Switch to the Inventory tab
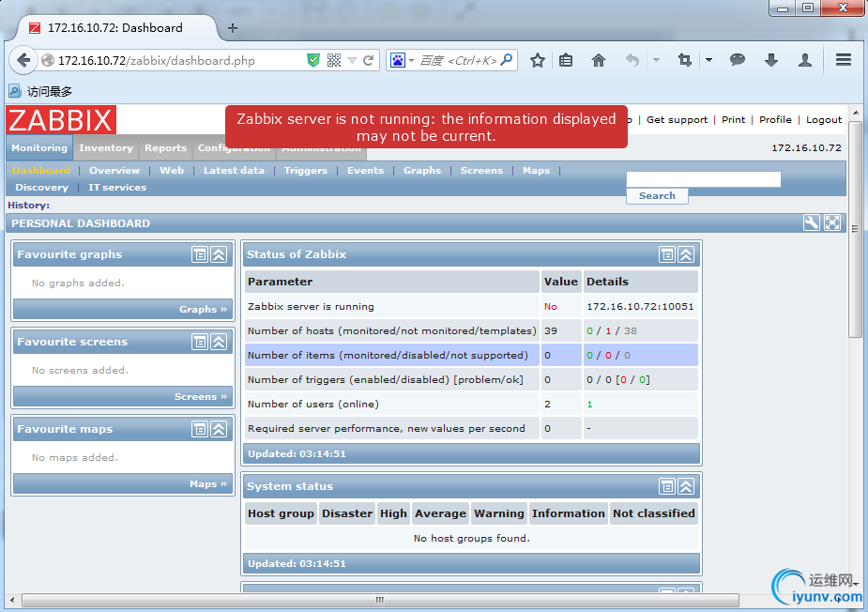 pyautogui.click(x=106, y=148)
